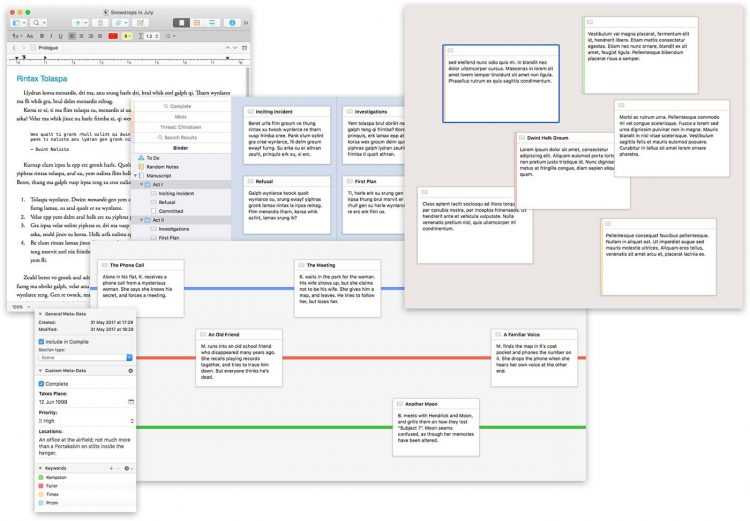Toggle underline formatting in format bar
The image size is (750, 521).
tap(60, 36)
